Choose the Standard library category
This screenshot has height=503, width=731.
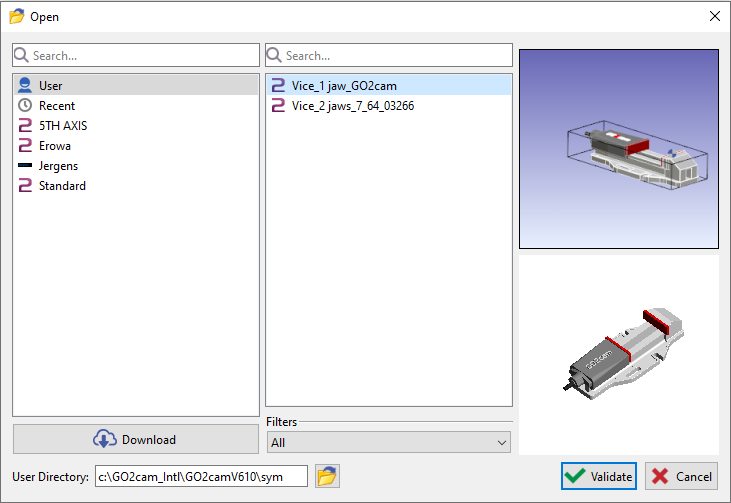62,186
